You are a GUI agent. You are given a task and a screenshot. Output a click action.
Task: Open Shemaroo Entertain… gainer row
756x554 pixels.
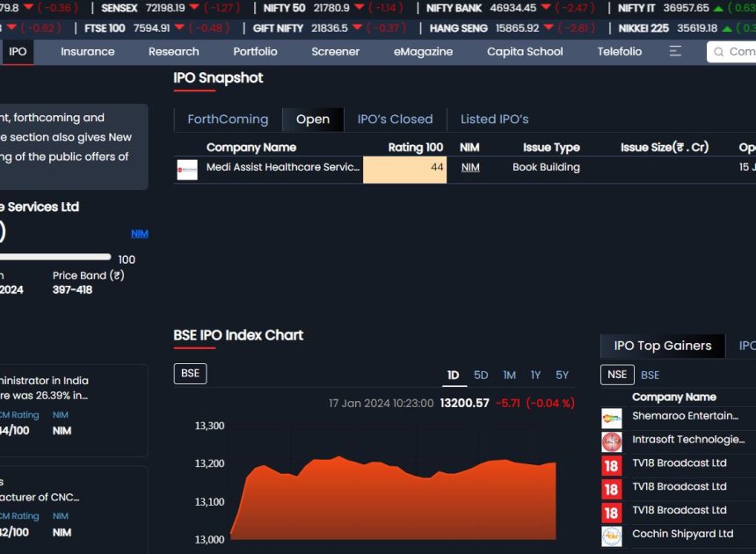(679, 419)
